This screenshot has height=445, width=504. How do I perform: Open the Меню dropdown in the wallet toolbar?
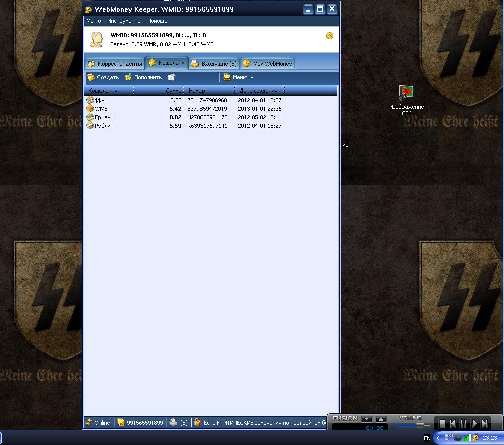click(x=238, y=77)
